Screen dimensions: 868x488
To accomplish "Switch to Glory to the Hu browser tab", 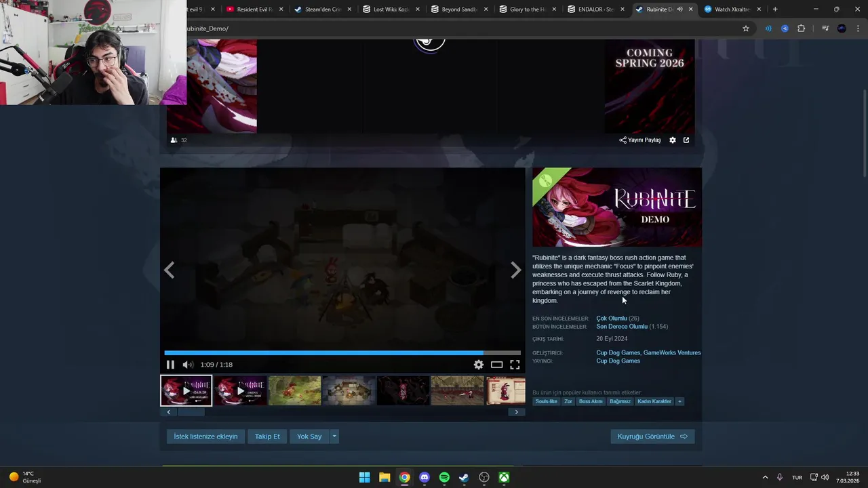I will [527, 9].
